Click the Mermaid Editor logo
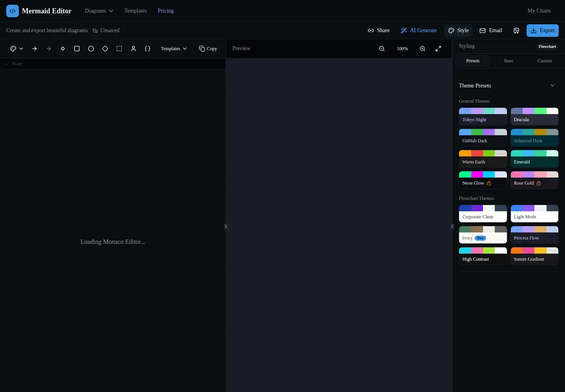This screenshot has height=392, width=565. click(x=39, y=11)
